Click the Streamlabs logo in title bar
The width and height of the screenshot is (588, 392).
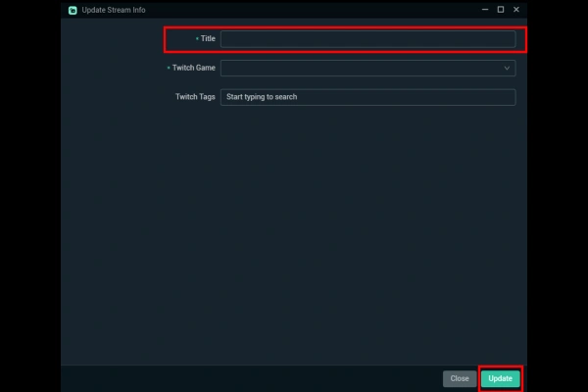pyautogui.click(x=72, y=10)
